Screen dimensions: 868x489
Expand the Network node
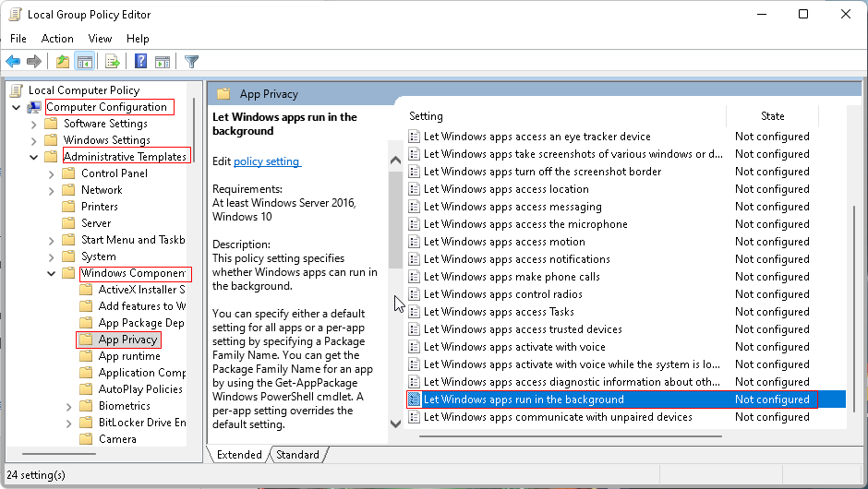coord(51,190)
